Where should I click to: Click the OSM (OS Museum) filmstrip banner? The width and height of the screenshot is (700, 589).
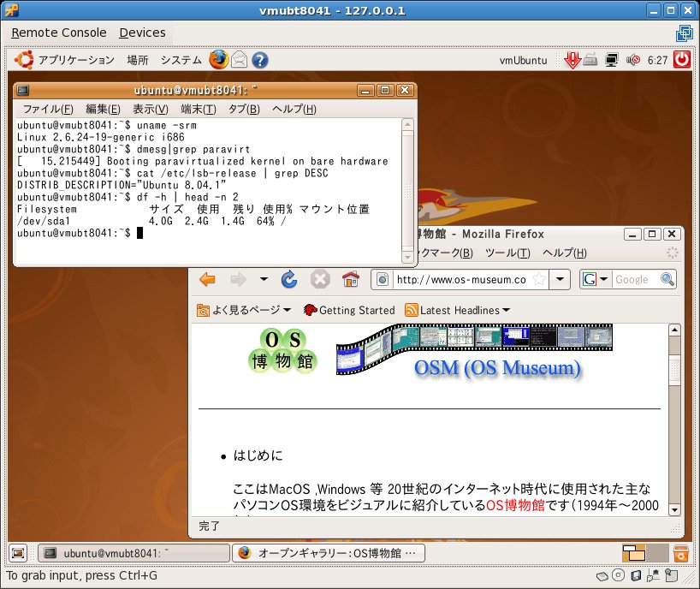coord(474,353)
